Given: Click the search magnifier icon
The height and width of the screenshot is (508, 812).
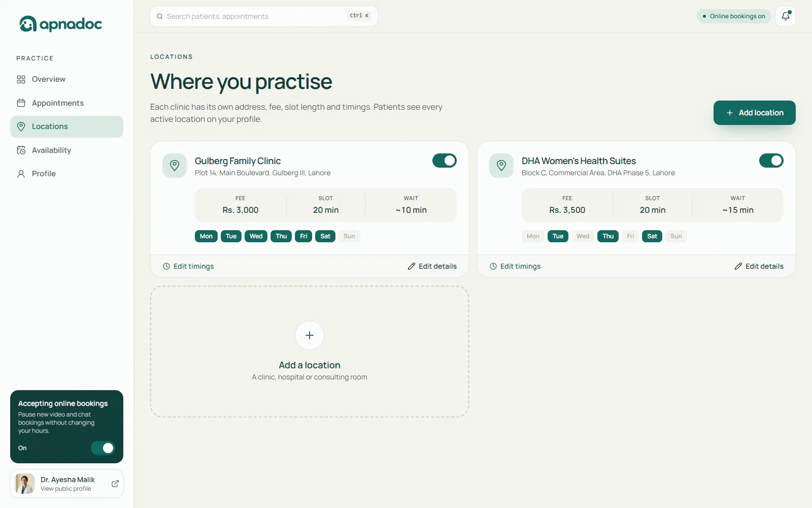Looking at the screenshot, I should tap(160, 16).
